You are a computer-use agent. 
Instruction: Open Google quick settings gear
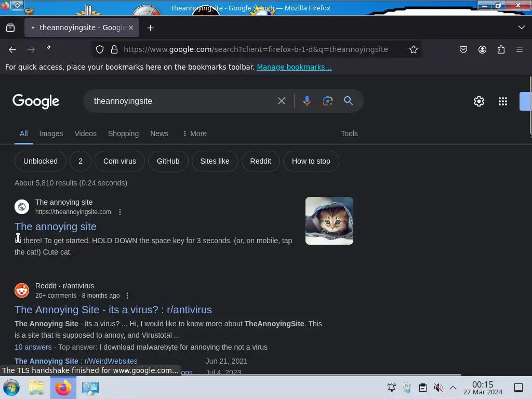click(478, 101)
